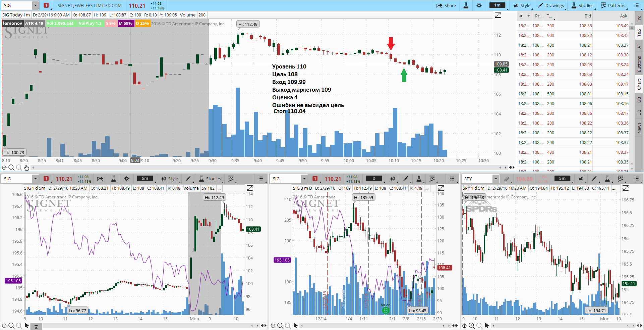Open the DB side tab

click(x=639, y=100)
